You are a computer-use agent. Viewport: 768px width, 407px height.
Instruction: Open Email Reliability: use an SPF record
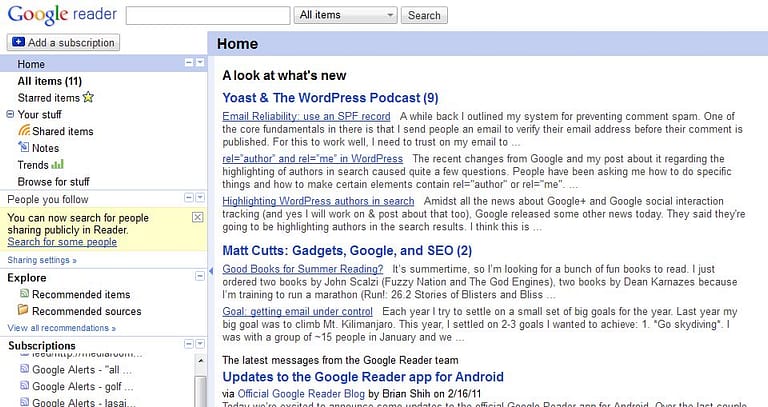point(306,117)
